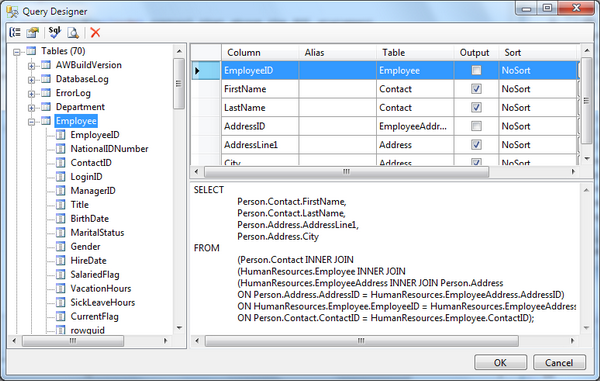Image resolution: width=600 pixels, height=381 pixels.
Task: Click the preview query magnifier toolbar icon
Action: (x=73, y=33)
